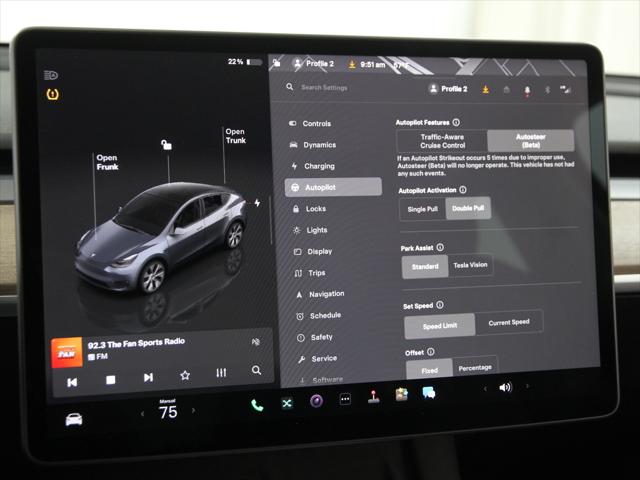640x480 pixels.
Task: Skip to previous station
Action: click(x=72, y=382)
